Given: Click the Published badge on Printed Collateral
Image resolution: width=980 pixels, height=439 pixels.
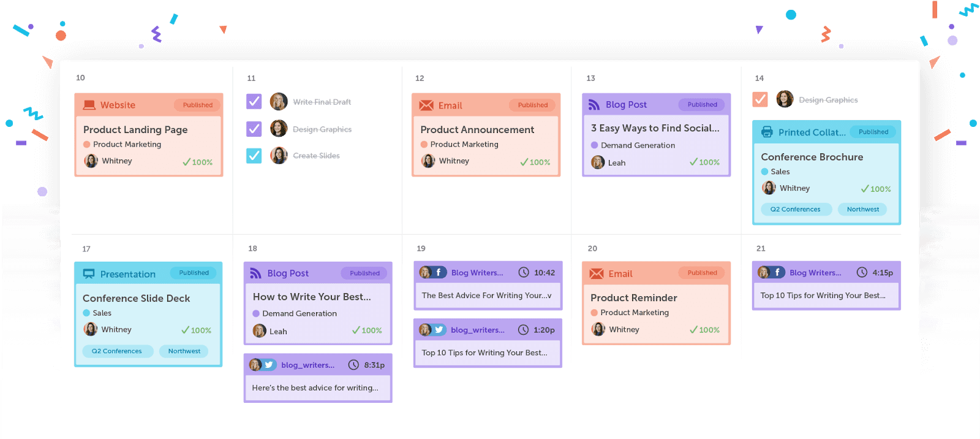Looking at the screenshot, I should coord(873,132).
